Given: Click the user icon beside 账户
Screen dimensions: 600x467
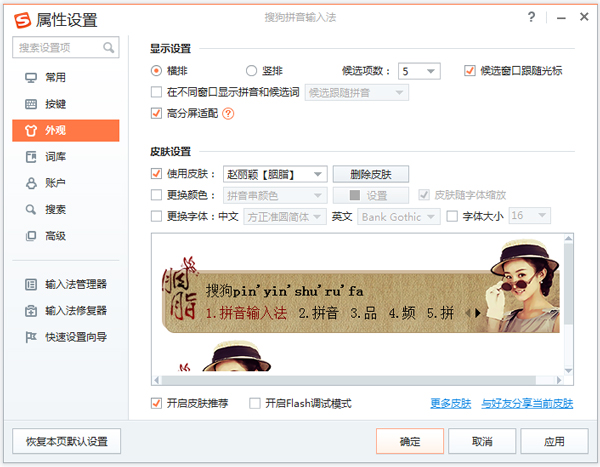Looking at the screenshot, I should pos(31,183).
